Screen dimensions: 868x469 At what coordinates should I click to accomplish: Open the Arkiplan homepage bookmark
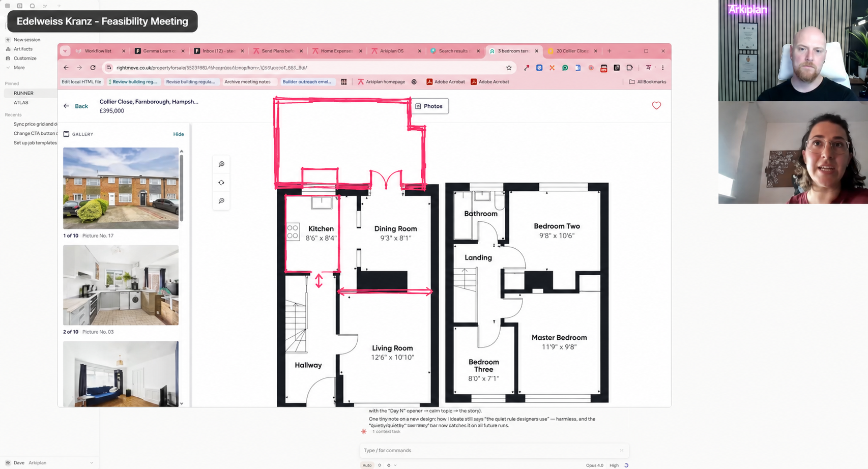click(x=381, y=81)
